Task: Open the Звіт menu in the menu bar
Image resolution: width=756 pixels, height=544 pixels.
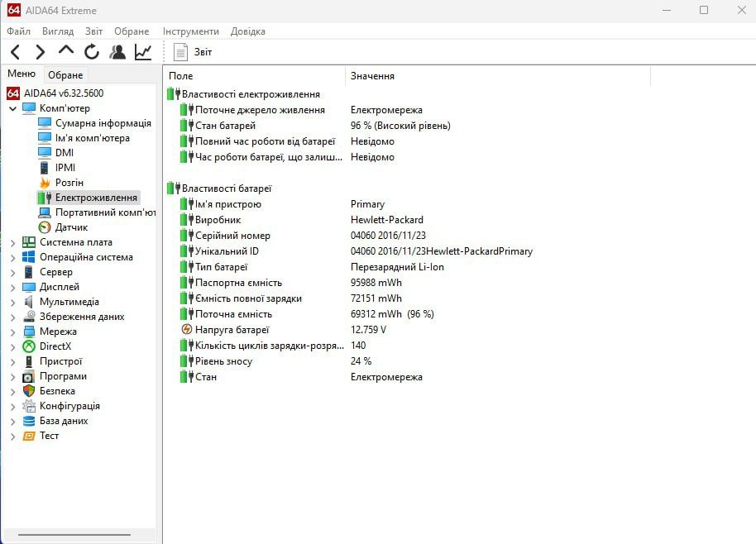Action: [94, 31]
